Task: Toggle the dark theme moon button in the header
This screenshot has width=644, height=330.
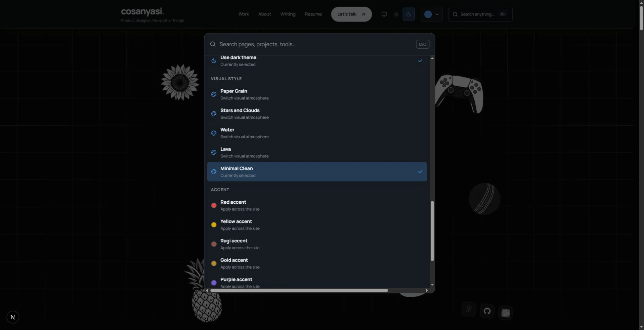Action: point(408,14)
